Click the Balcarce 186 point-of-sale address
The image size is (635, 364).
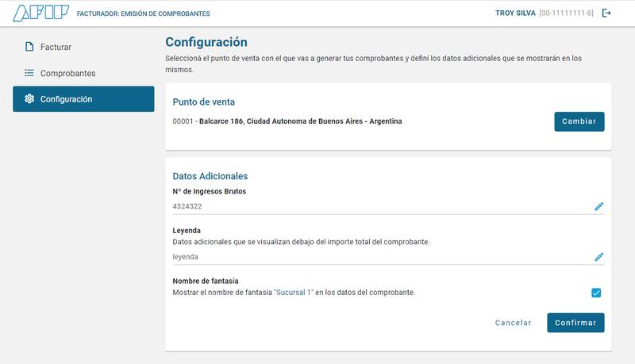point(300,121)
